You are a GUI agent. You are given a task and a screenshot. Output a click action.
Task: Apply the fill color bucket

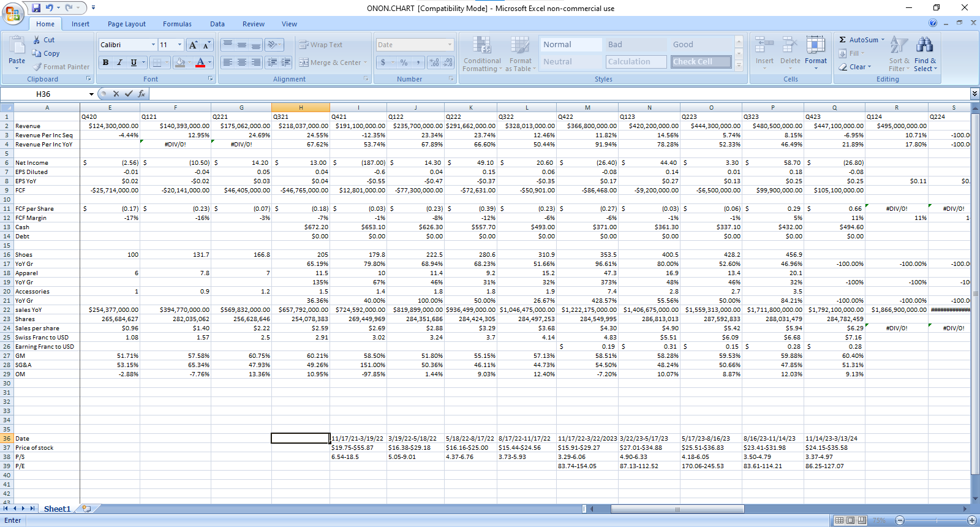[x=179, y=63]
